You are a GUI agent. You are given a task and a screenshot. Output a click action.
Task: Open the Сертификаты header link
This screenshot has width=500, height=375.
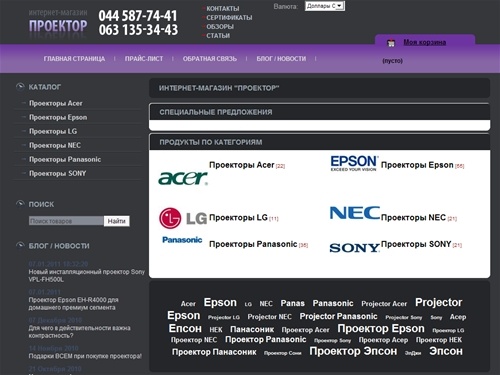pyautogui.click(x=229, y=18)
